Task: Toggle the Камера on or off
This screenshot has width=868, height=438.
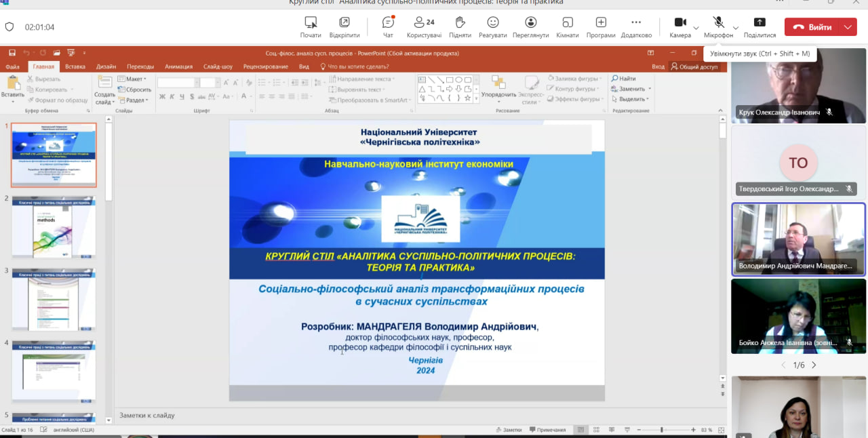Action: 680,27
